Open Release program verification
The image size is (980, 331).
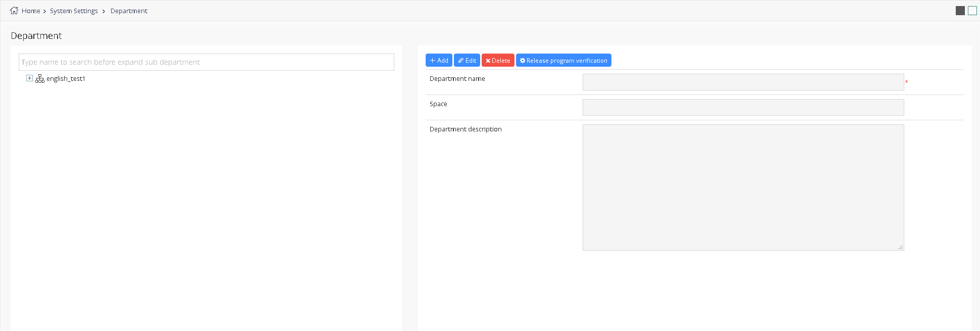[x=563, y=61]
